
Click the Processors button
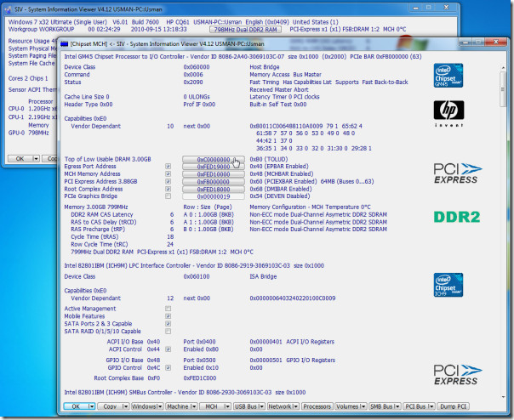click(317, 406)
